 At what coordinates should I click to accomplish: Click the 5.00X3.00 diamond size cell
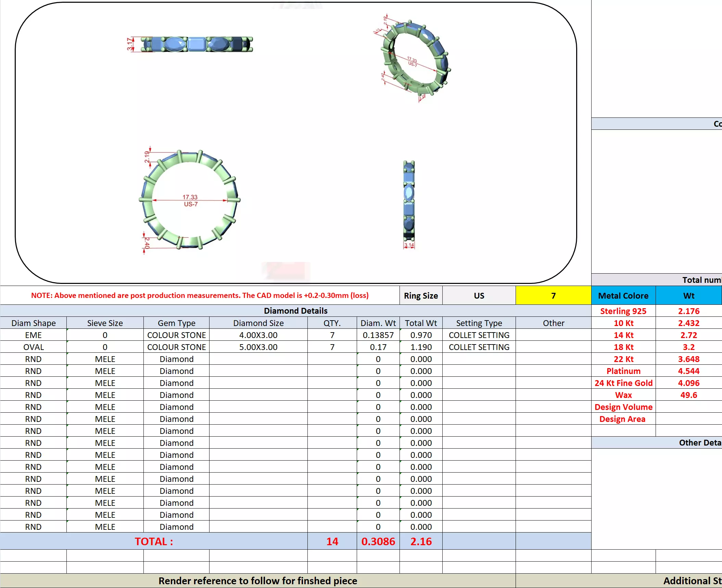pos(258,347)
